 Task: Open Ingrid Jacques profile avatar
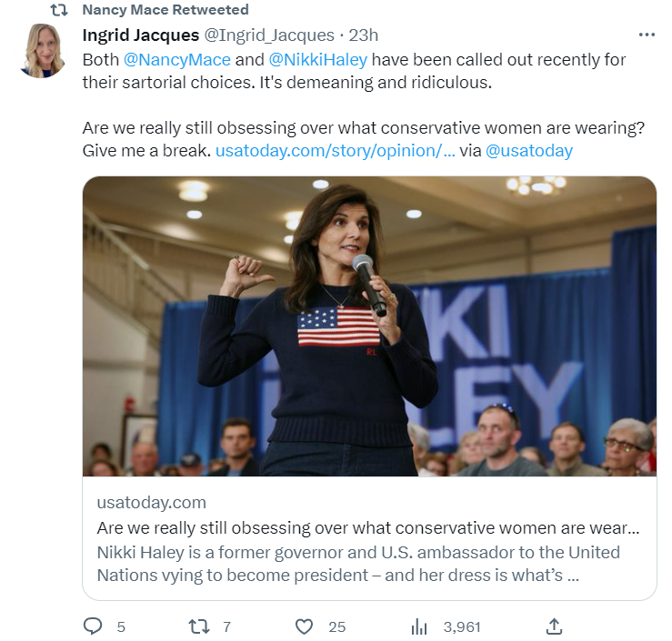coord(43,51)
